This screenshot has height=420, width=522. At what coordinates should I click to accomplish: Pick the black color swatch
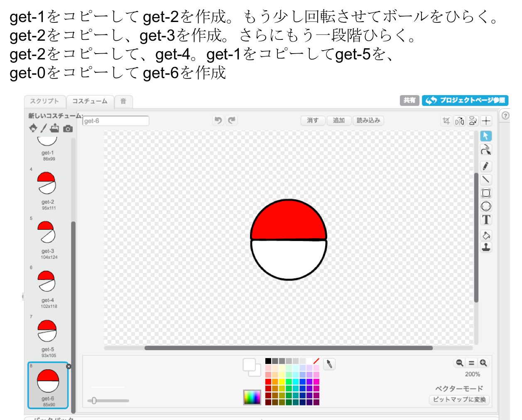pos(268,361)
